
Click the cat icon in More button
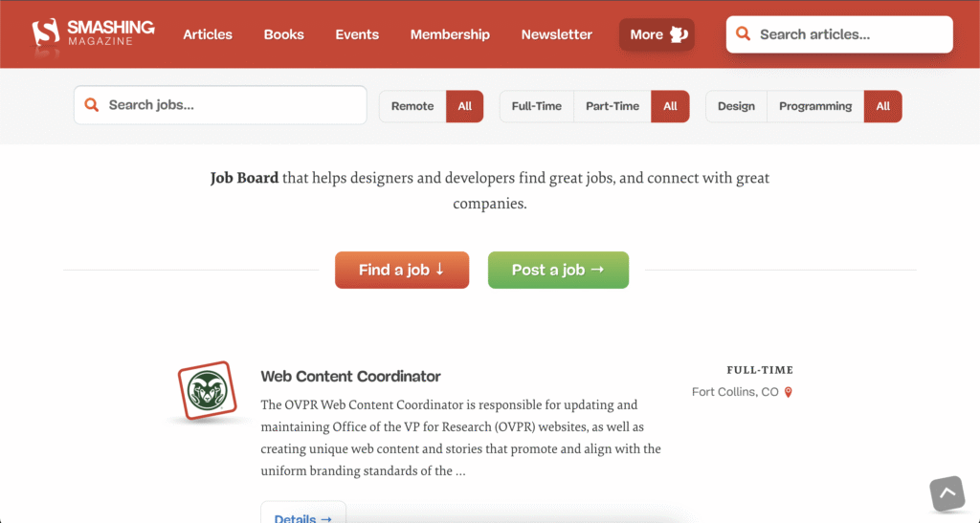coord(679,34)
